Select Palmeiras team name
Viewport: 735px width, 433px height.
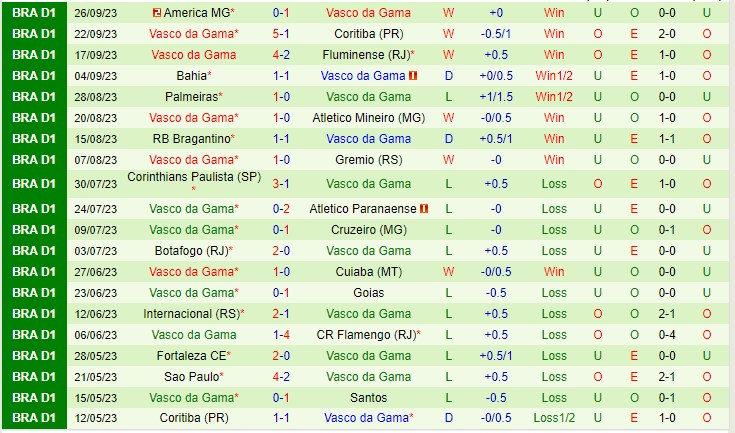pos(192,97)
